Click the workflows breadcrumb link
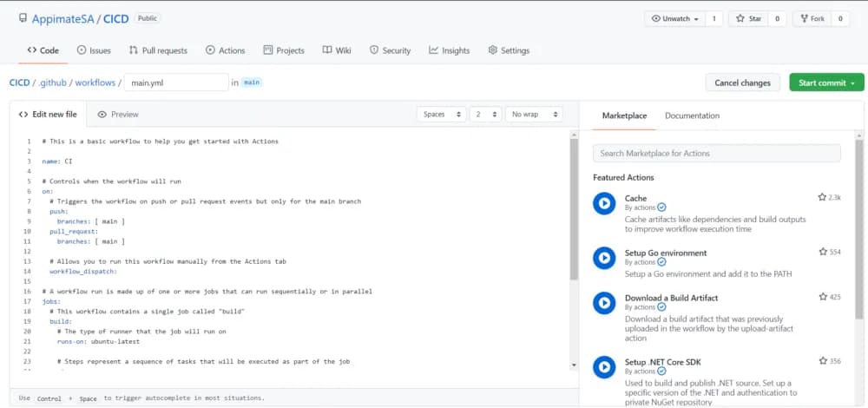Viewport: 868px width, 408px height. click(x=95, y=83)
